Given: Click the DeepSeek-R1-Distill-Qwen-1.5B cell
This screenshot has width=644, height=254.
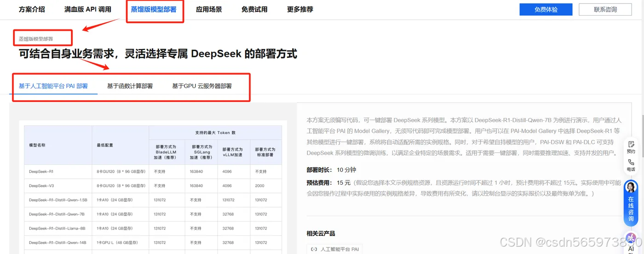Looking at the screenshot, I should click(58, 200).
